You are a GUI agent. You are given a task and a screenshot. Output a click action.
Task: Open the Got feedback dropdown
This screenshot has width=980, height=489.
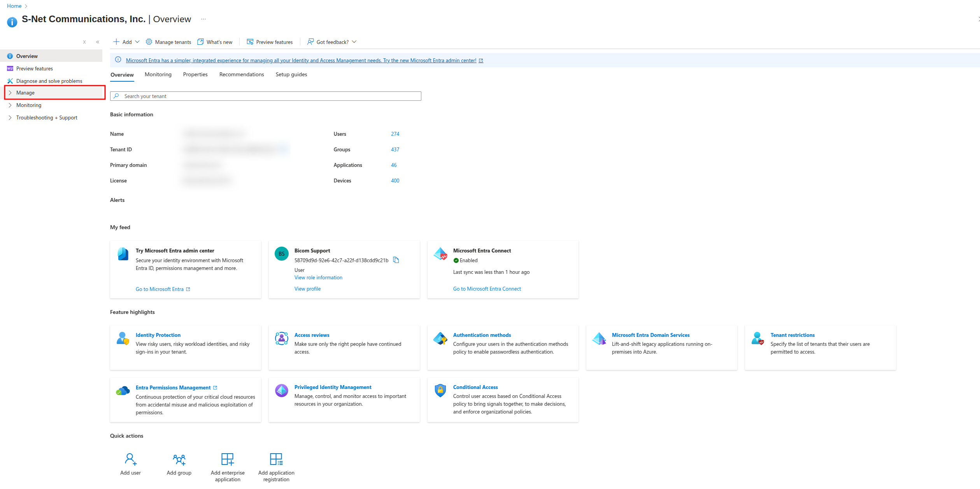click(x=332, y=42)
